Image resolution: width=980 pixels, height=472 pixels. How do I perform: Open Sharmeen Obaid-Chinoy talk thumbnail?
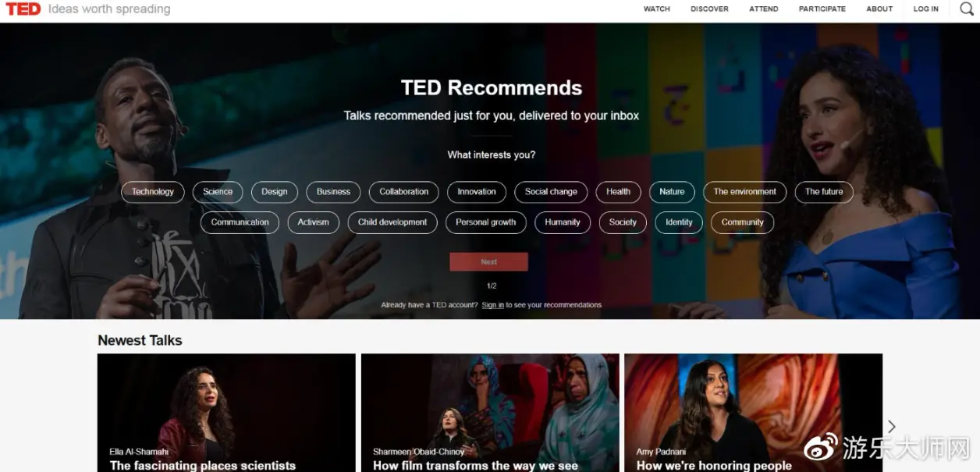490,413
